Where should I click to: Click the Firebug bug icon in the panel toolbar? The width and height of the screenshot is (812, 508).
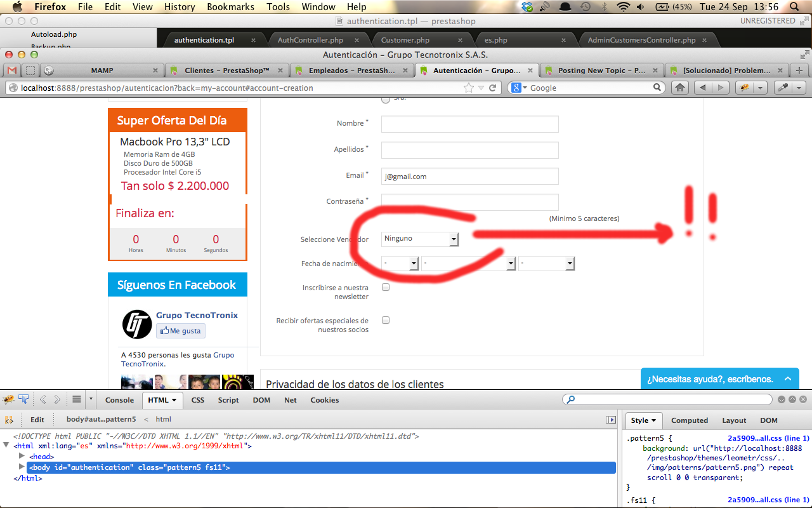click(x=9, y=399)
